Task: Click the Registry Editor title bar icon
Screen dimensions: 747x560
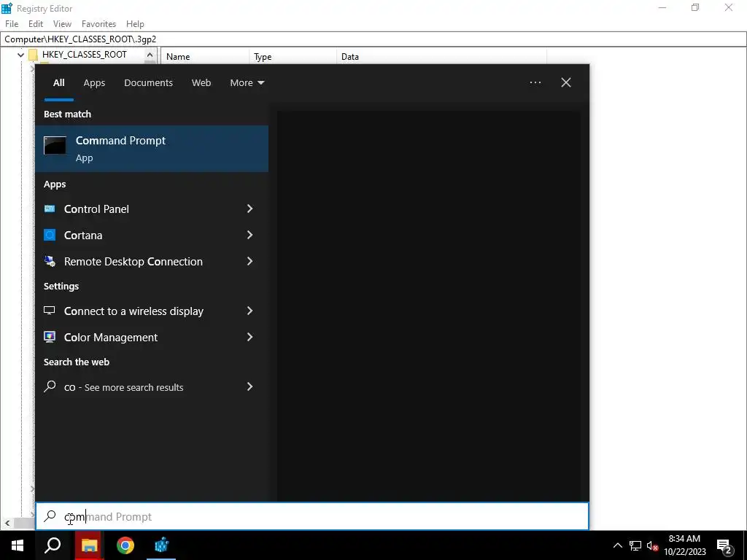Action: tap(7, 8)
